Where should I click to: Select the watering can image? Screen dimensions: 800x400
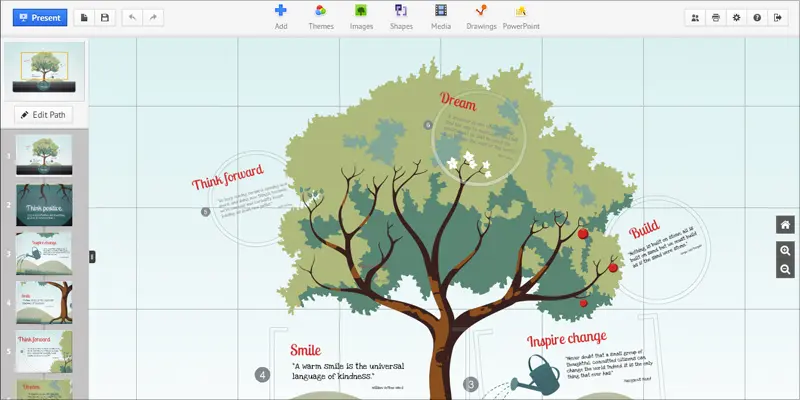(536, 375)
